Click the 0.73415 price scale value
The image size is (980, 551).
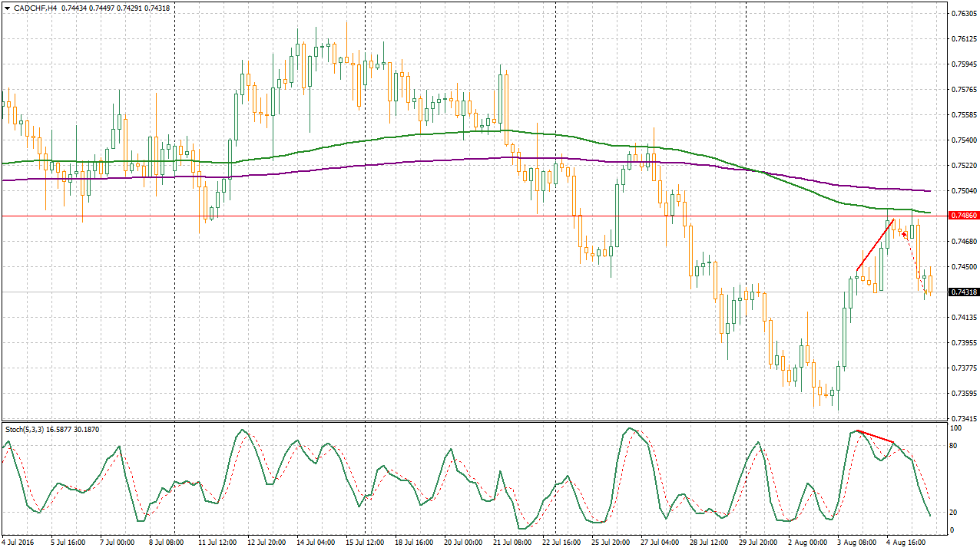[964, 419]
